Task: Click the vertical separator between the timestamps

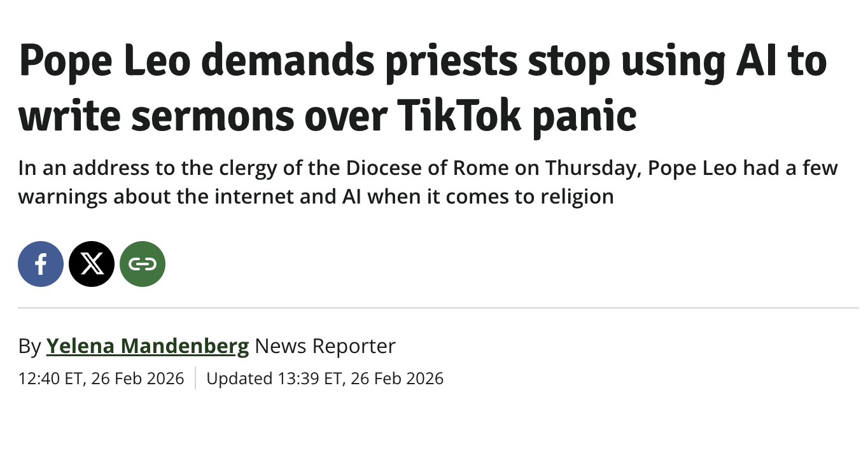Action: (x=195, y=378)
